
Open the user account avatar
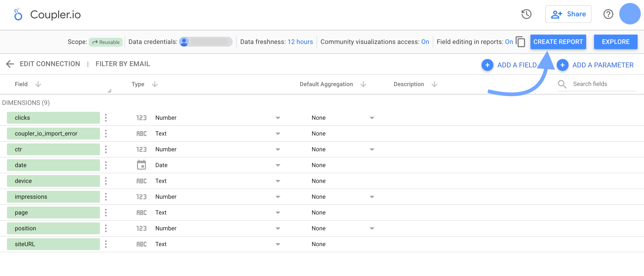pos(630,14)
